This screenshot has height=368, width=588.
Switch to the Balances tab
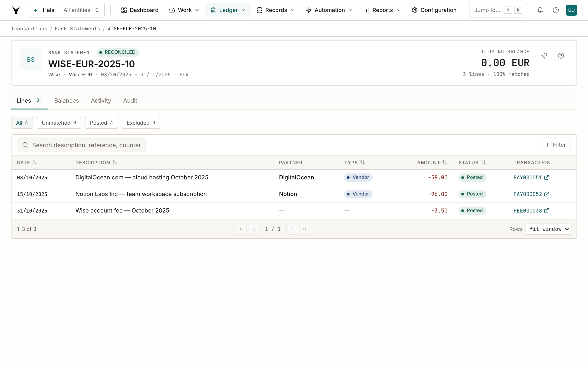pos(67,101)
